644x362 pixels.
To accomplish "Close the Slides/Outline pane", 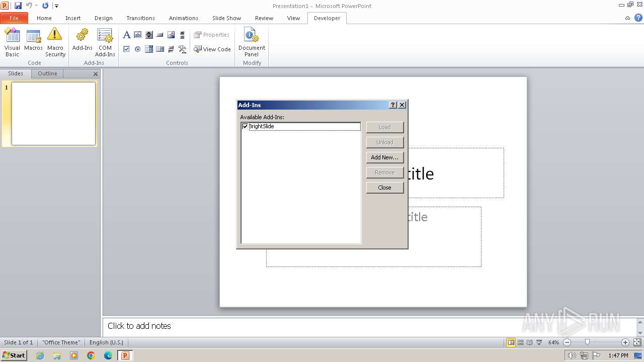I will click(x=96, y=74).
